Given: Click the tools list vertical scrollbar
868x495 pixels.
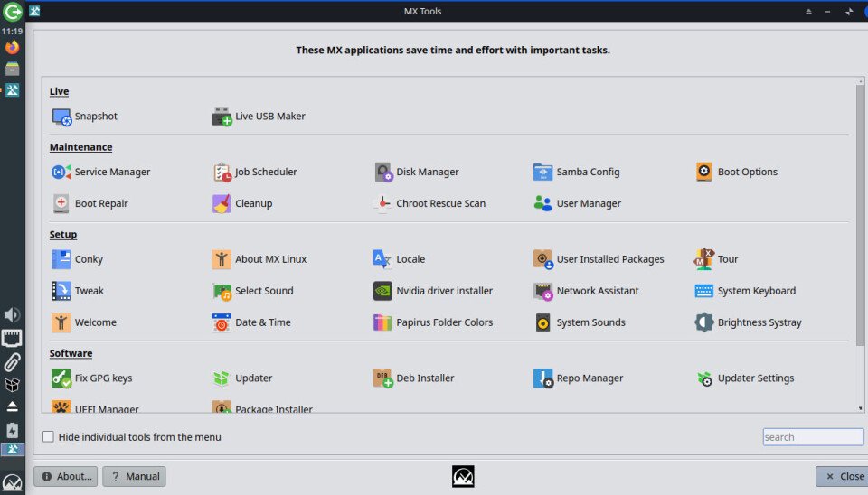Looking at the screenshot, I should [860, 216].
